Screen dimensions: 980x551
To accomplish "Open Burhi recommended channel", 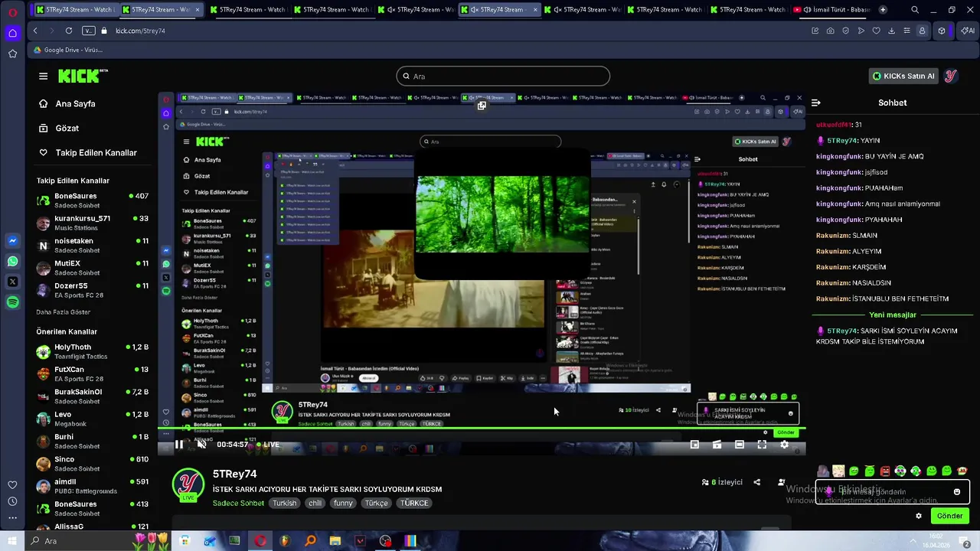I will pos(92,441).
